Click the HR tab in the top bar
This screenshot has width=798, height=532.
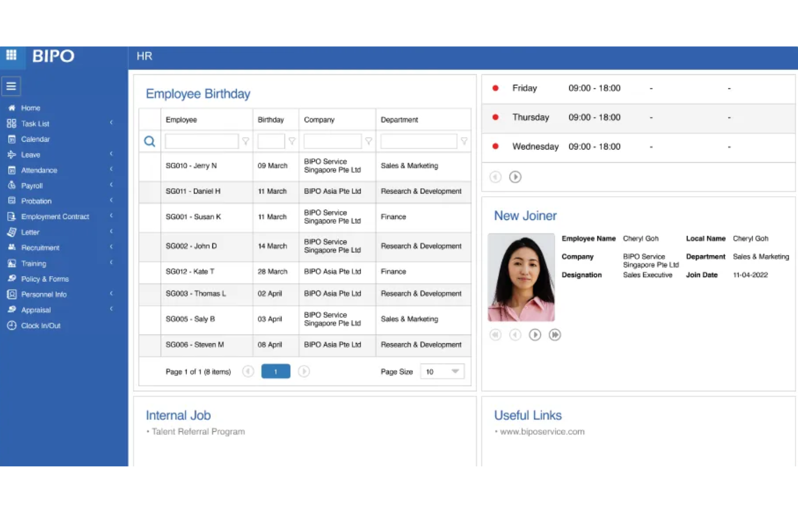pos(144,56)
